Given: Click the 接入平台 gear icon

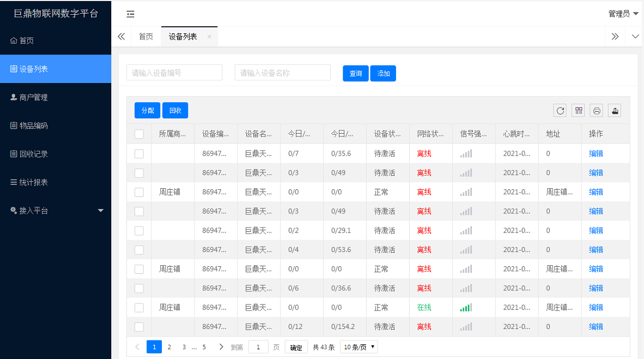Looking at the screenshot, I should pyautogui.click(x=14, y=210).
